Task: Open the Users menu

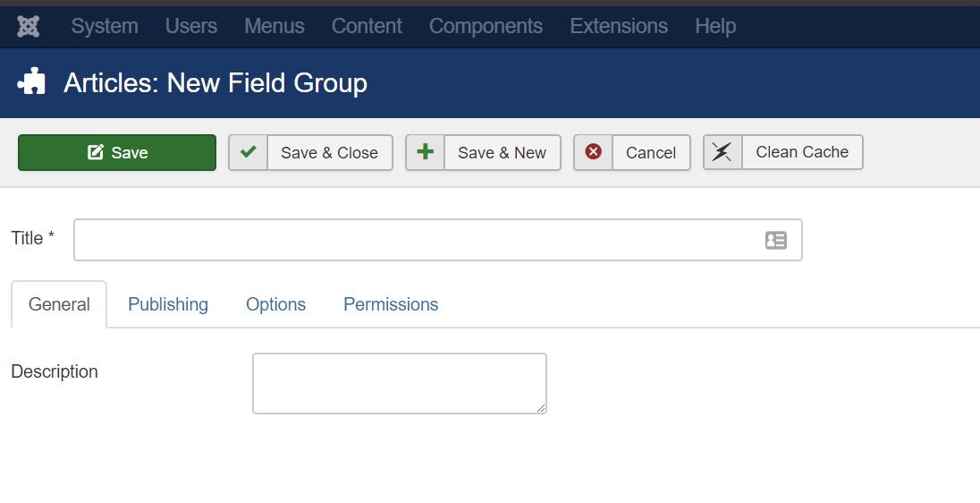Action: click(191, 26)
